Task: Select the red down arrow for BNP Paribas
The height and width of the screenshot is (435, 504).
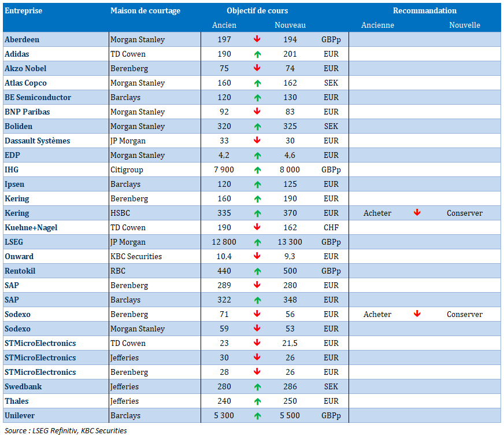Action: click(257, 112)
